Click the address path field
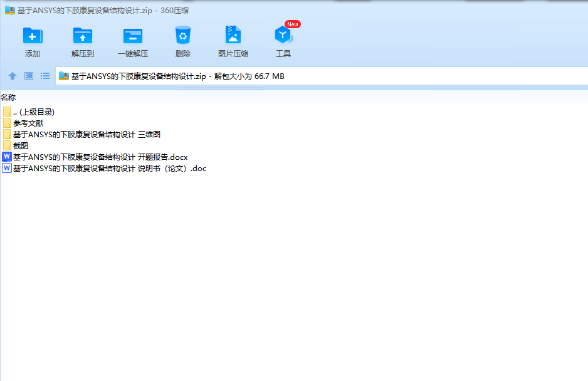Viewport: 588px width, 381px height. coord(322,76)
